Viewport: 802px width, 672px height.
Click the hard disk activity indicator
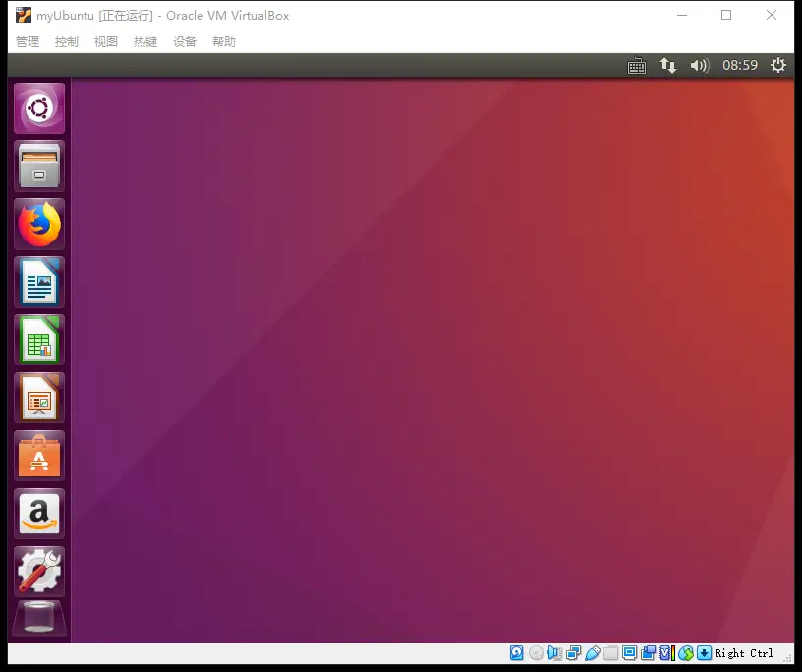[517, 653]
